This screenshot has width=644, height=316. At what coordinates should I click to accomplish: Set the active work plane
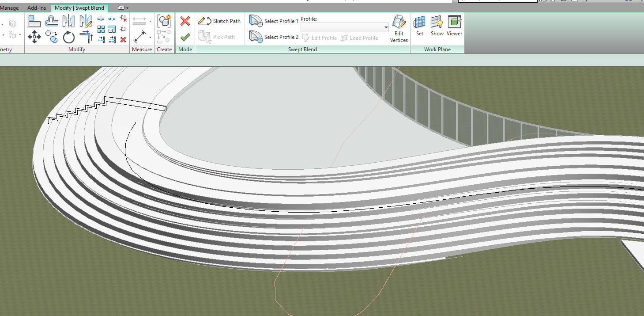point(419,26)
